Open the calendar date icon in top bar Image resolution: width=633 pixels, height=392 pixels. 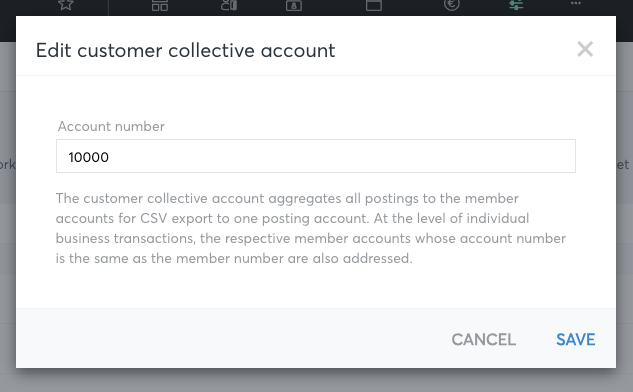tap(293, 5)
